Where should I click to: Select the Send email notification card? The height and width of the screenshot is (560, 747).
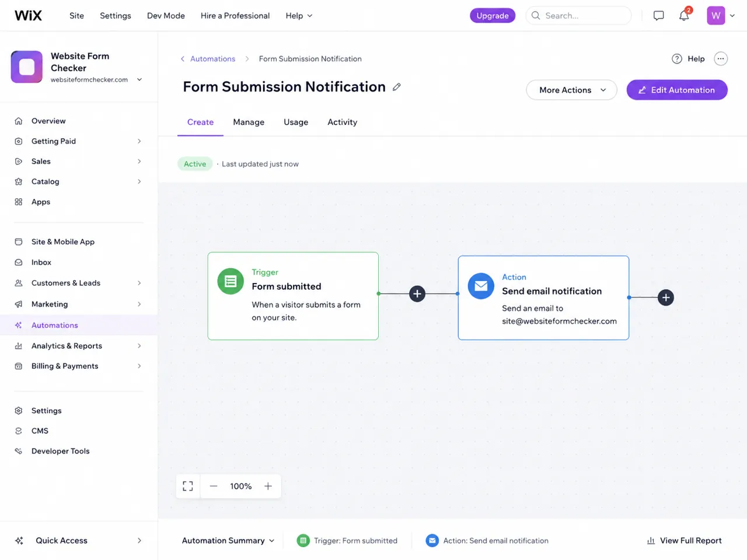tap(543, 297)
